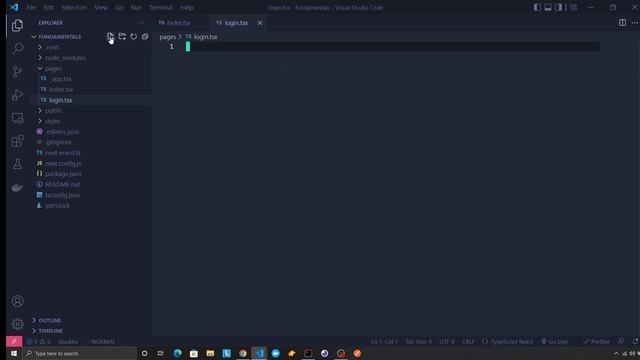Open the Accounts menu icon
The width and height of the screenshot is (640, 360).
point(17,301)
